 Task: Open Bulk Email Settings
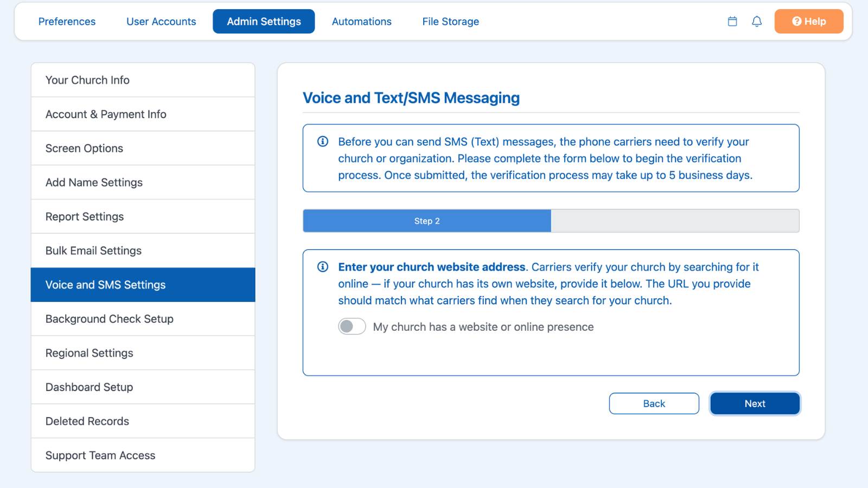tap(143, 251)
